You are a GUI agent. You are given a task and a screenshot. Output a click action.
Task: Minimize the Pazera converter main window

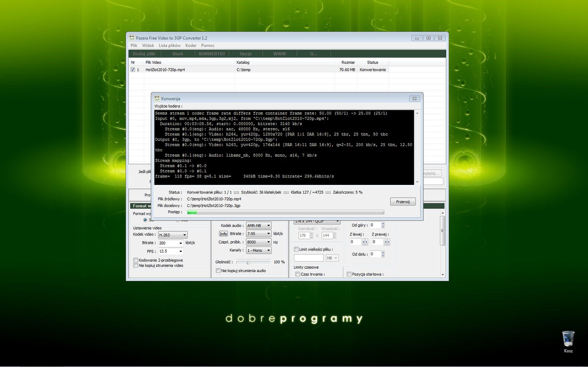pos(417,38)
